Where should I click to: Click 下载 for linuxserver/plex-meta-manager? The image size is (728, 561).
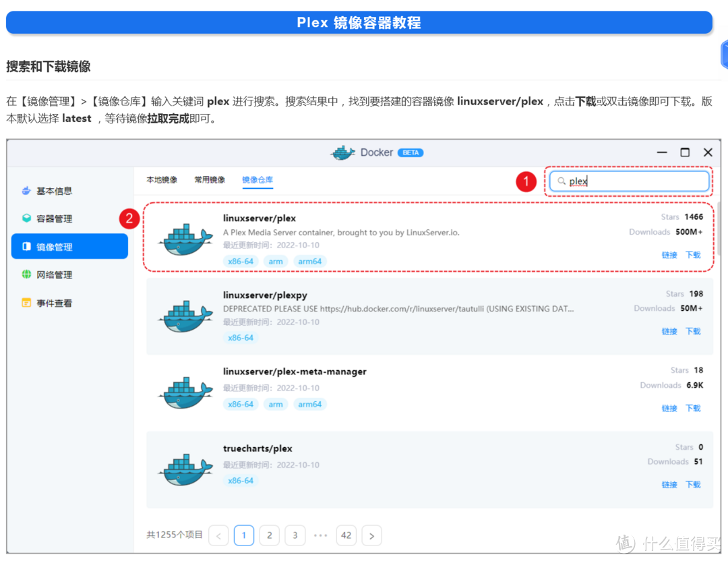click(693, 408)
